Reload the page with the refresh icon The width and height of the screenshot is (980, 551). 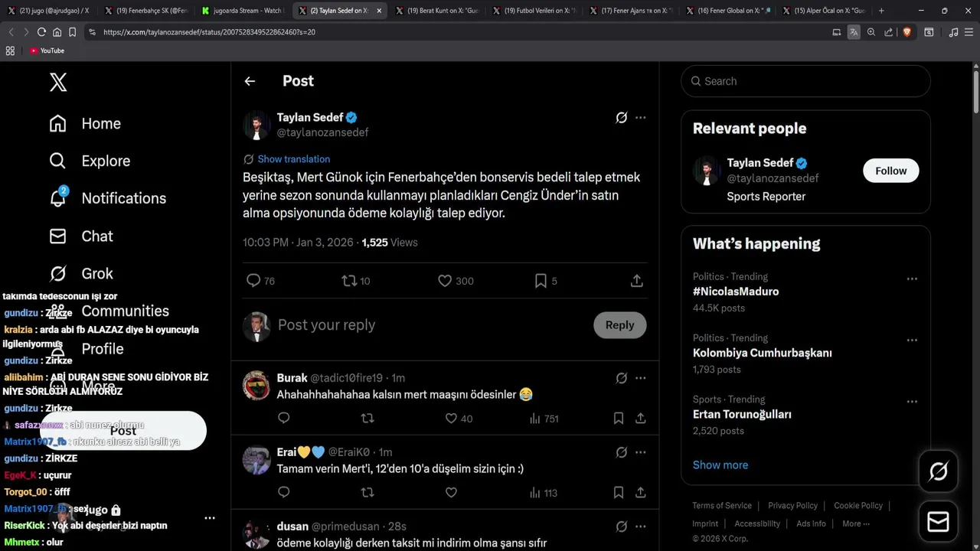pyautogui.click(x=41, y=32)
